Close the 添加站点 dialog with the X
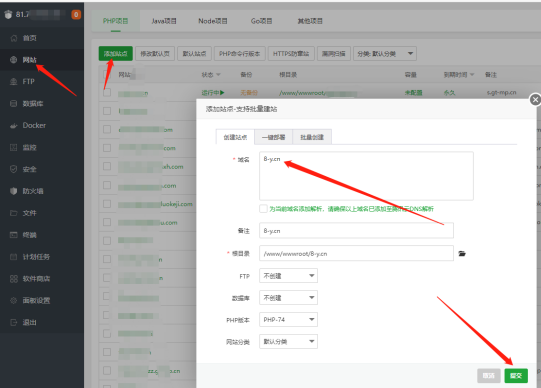 535,100
